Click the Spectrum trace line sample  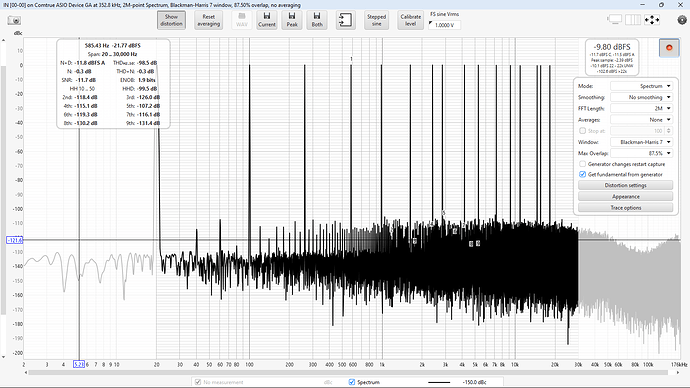tap(439, 382)
